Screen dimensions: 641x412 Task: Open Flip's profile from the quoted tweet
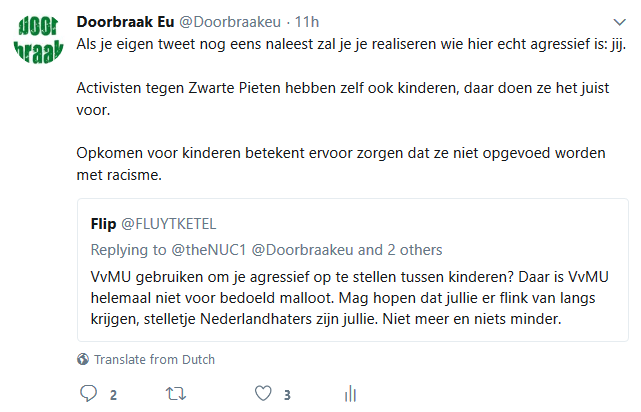pos(104,223)
